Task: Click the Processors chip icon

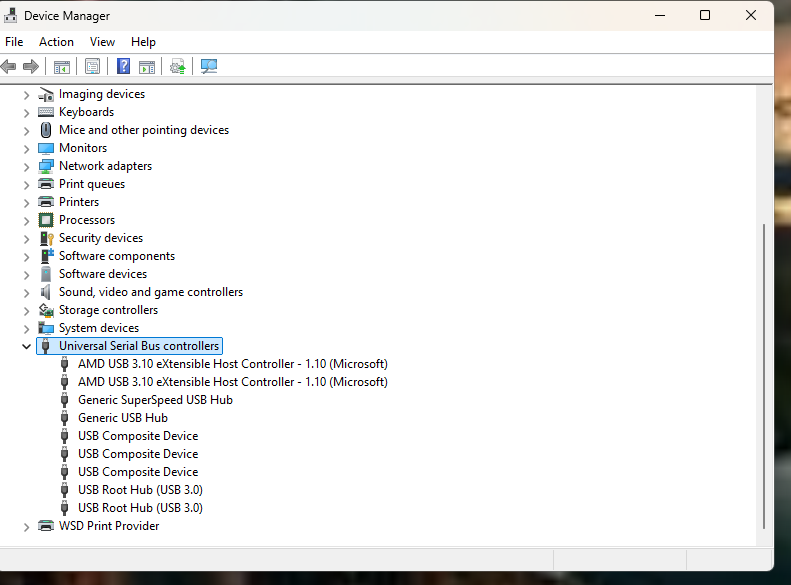Action: pos(46,220)
